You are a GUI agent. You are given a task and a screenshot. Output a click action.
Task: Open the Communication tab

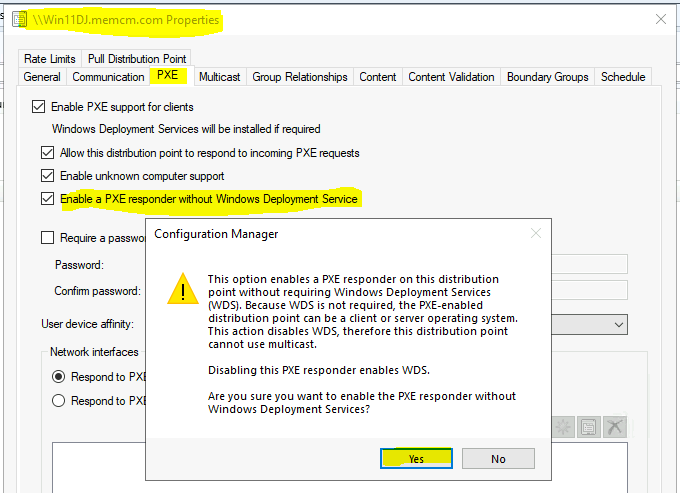pos(108,77)
